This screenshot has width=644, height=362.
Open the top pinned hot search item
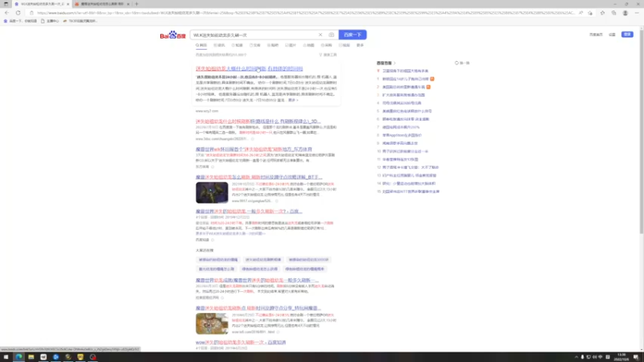click(405, 71)
